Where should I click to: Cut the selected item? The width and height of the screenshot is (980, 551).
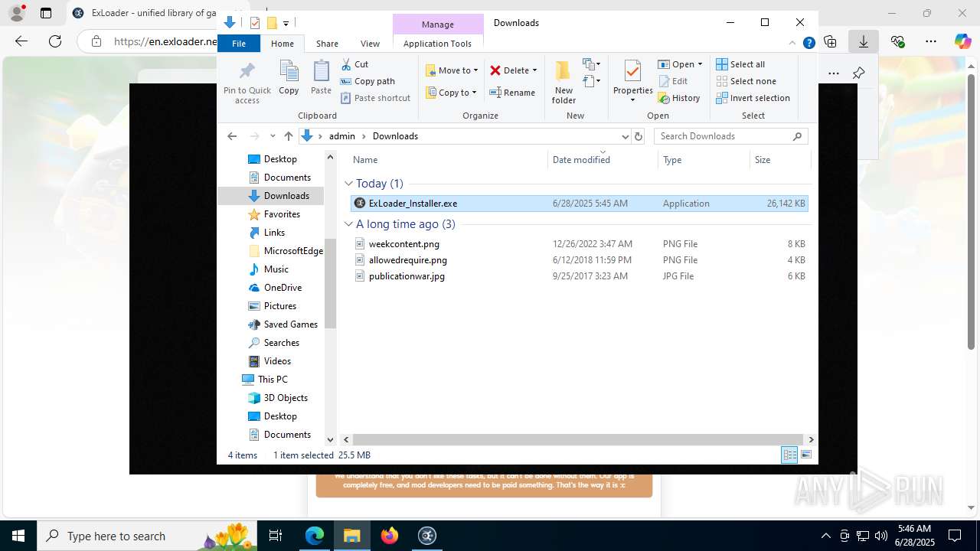tap(354, 64)
